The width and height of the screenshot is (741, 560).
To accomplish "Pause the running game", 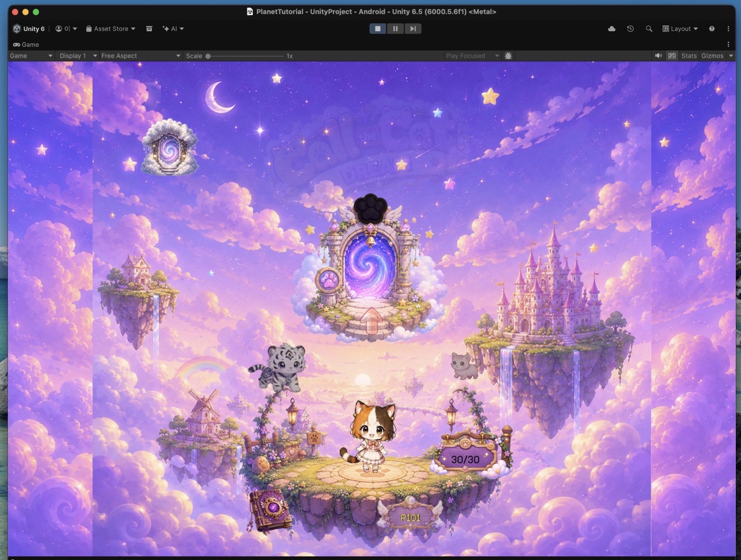I will [x=395, y=28].
